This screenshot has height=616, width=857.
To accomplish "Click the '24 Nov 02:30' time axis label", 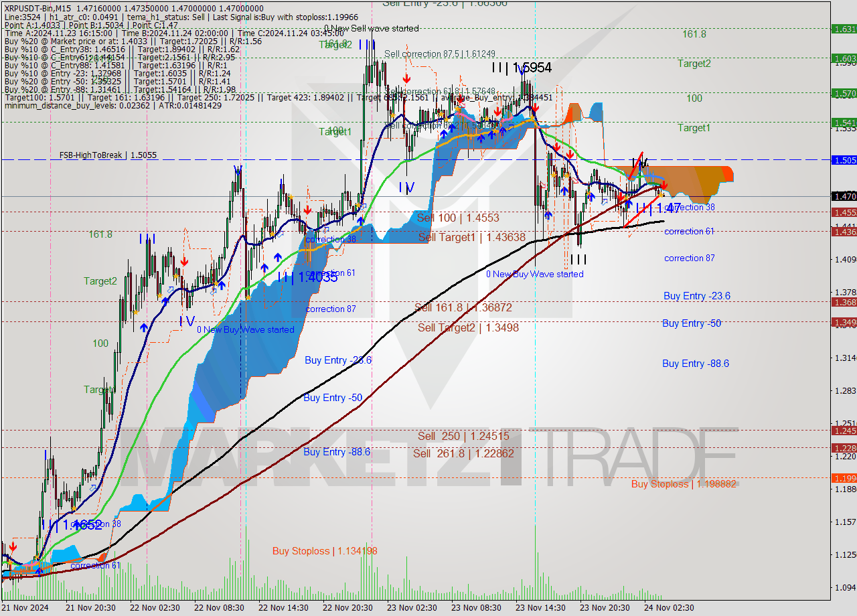I will (669, 607).
